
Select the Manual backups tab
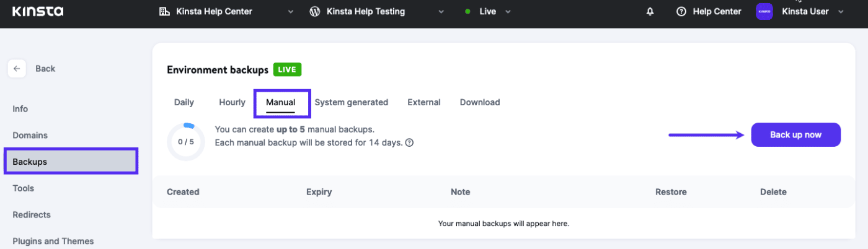pos(281,103)
